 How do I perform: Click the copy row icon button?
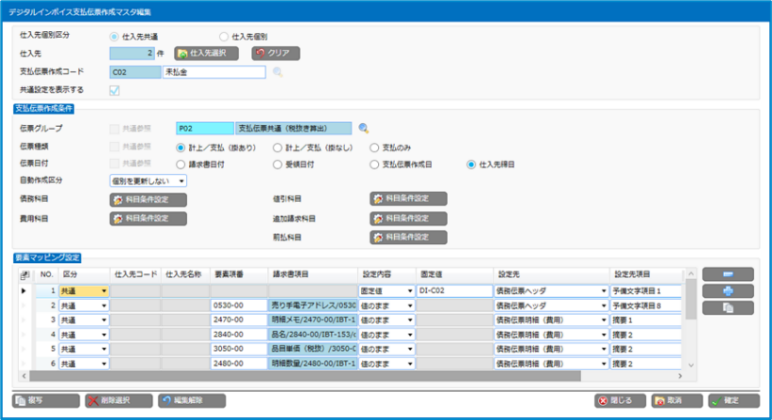click(727, 307)
